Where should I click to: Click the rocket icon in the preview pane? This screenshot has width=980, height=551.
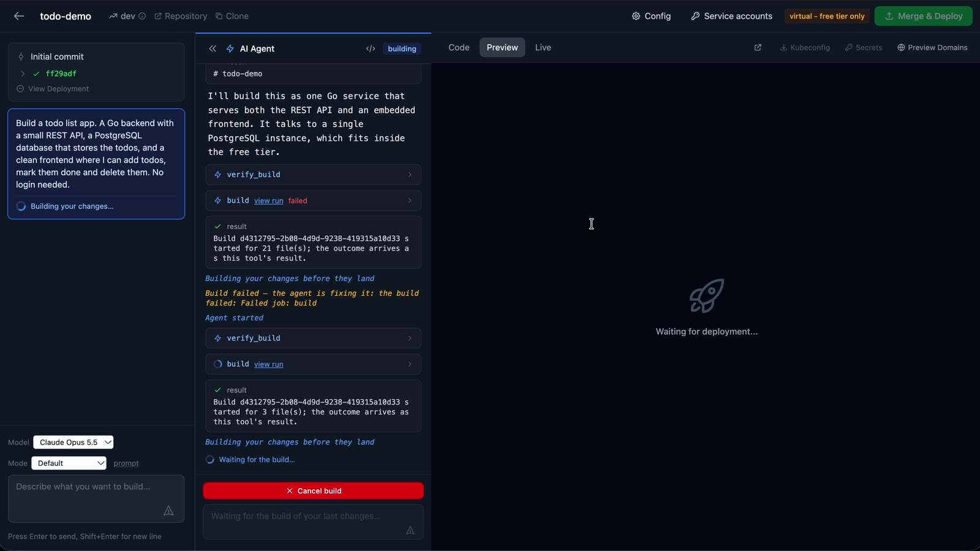click(707, 296)
